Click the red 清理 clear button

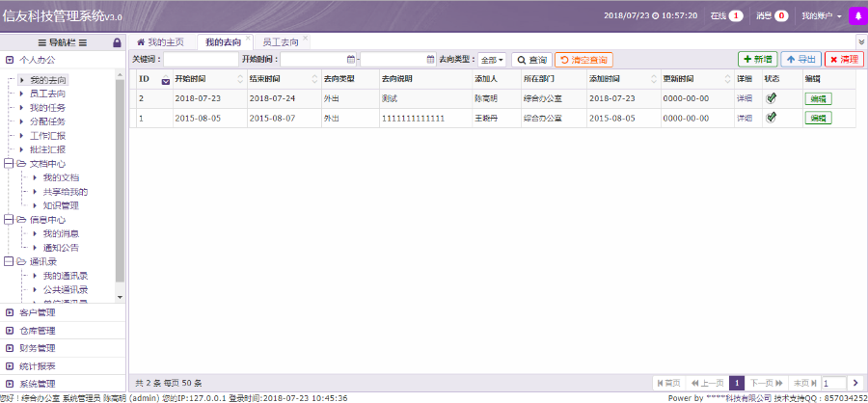(x=844, y=59)
